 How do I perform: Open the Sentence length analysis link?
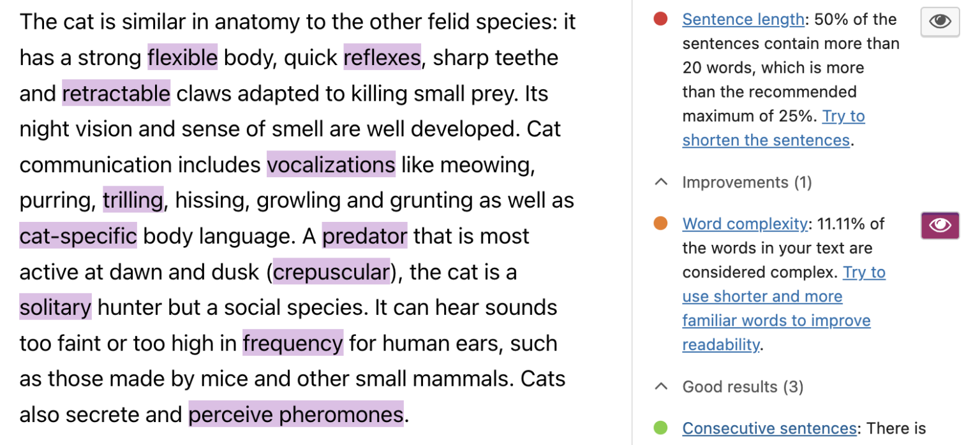pyautogui.click(x=743, y=19)
